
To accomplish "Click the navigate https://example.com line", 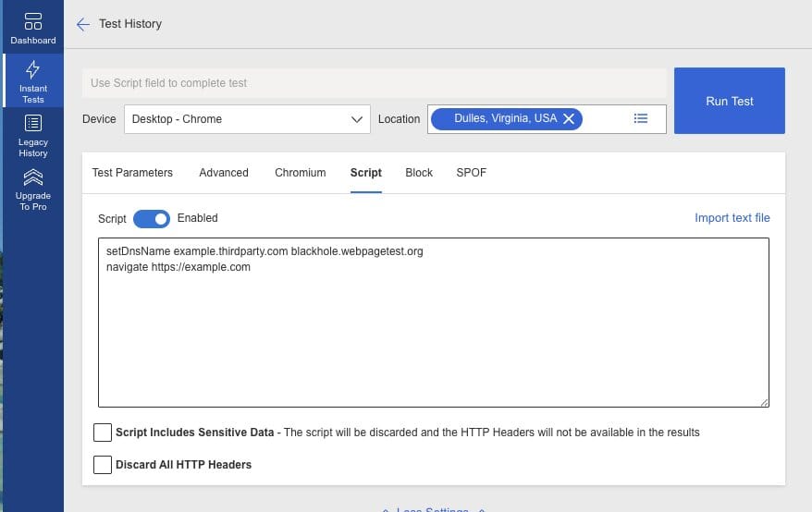I will [178, 267].
